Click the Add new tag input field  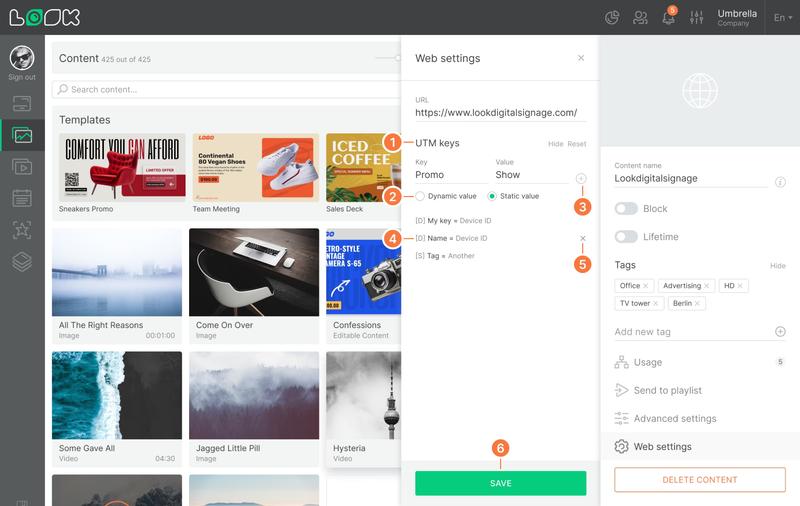[x=693, y=332]
